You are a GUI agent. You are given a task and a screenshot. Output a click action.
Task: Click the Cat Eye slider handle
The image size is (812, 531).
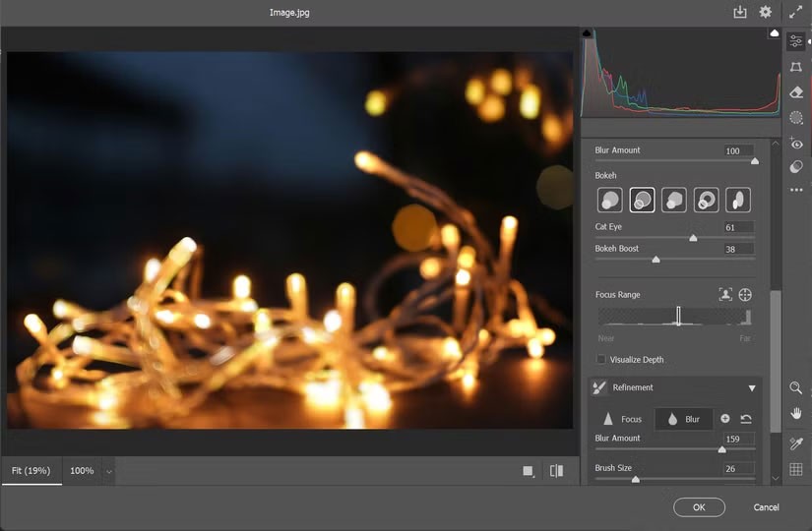coord(693,238)
